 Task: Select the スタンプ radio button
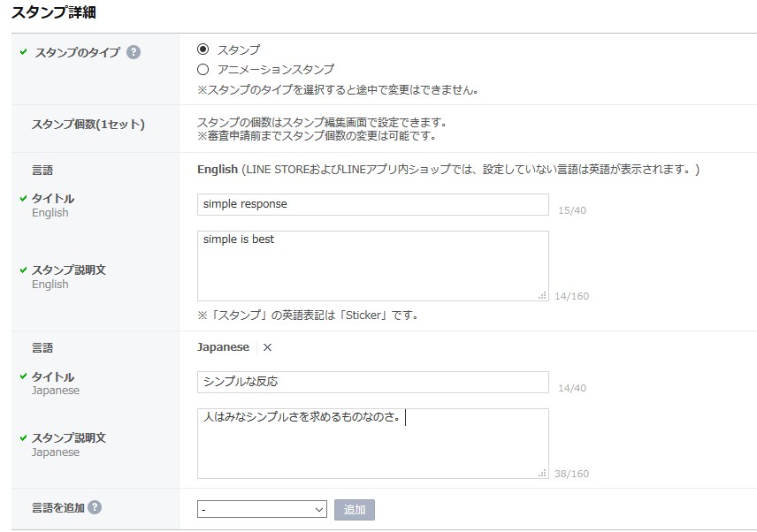coord(203,49)
